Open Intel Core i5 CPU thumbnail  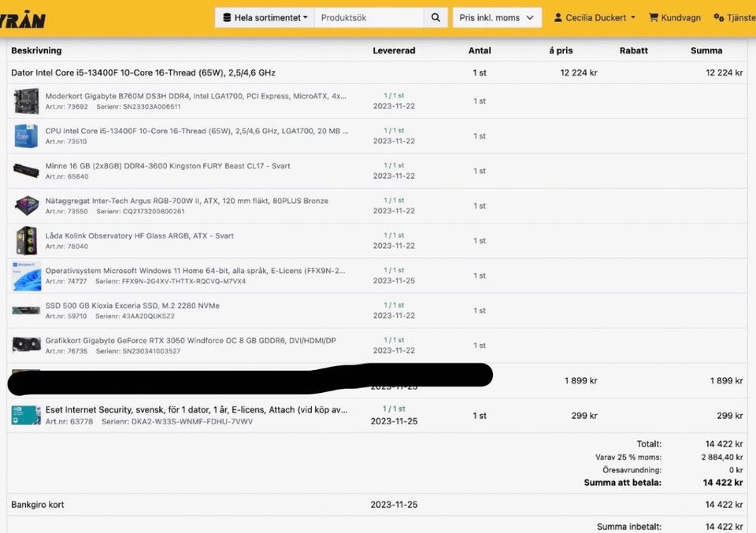(26, 136)
